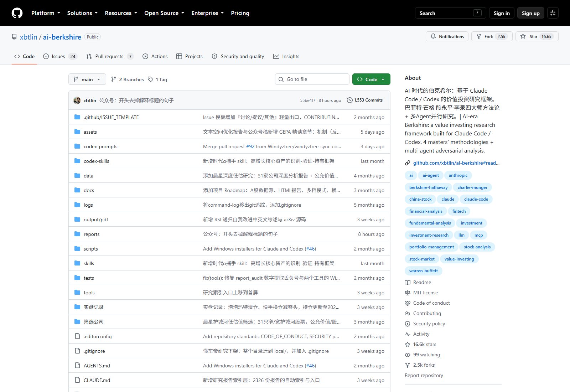Open the skills folder
This screenshot has height=392, width=570.
89,263
